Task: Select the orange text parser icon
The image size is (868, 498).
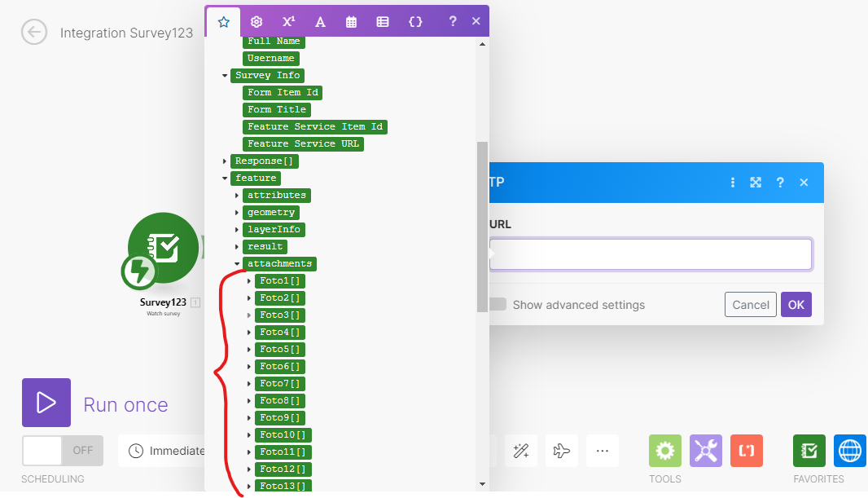Action: click(x=746, y=450)
